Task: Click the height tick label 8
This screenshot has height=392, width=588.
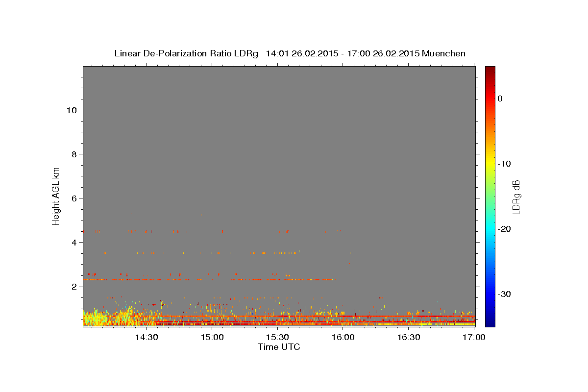Action: pyautogui.click(x=73, y=154)
